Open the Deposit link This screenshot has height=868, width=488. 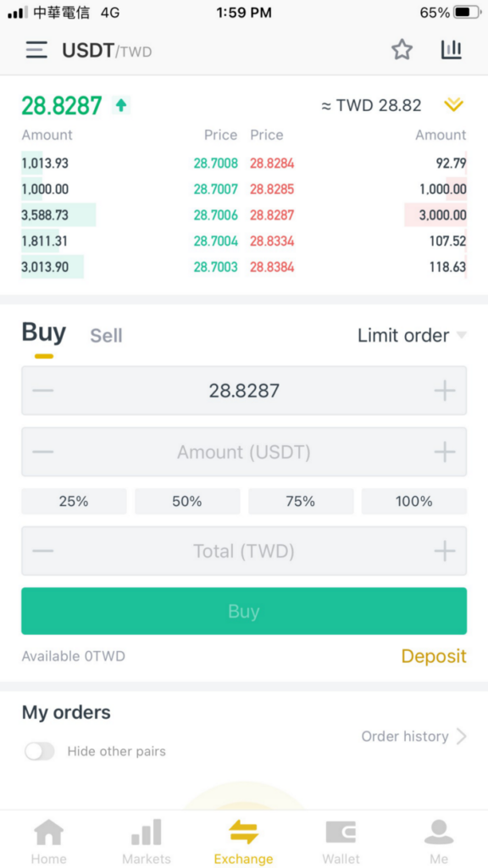pyautogui.click(x=434, y=656)
